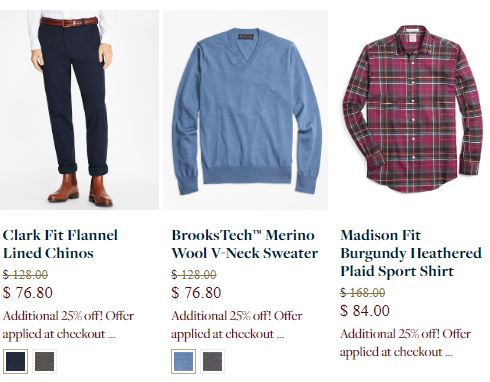Choose the charcoal swatch for the sweater

pos(212,361)
